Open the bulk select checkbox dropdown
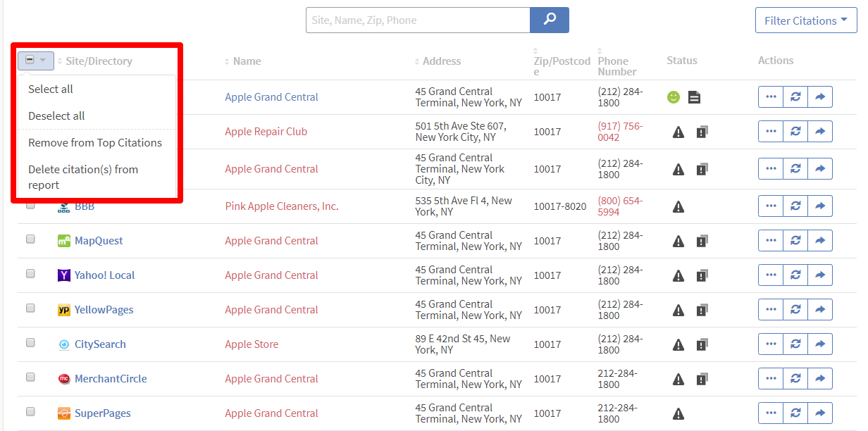Screen dimensions: 868x431 (x=36, y=61)
